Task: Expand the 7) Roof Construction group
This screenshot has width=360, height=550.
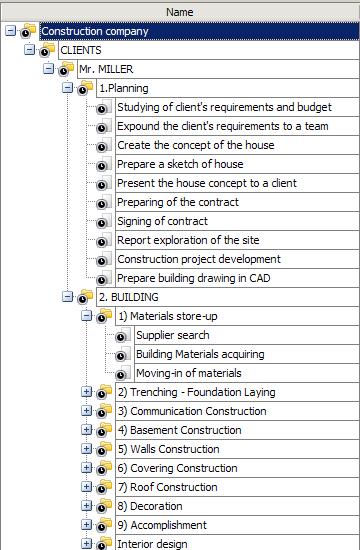Action: (x=86, y=486)
